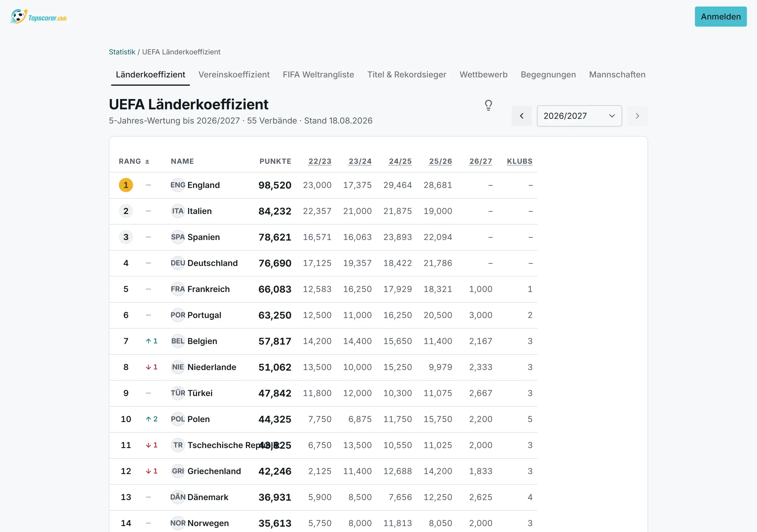Image resolution: width=757 pixels, height=532 pixels.
Task: Click Italien's total points 84,232
Action: point(275,211)
